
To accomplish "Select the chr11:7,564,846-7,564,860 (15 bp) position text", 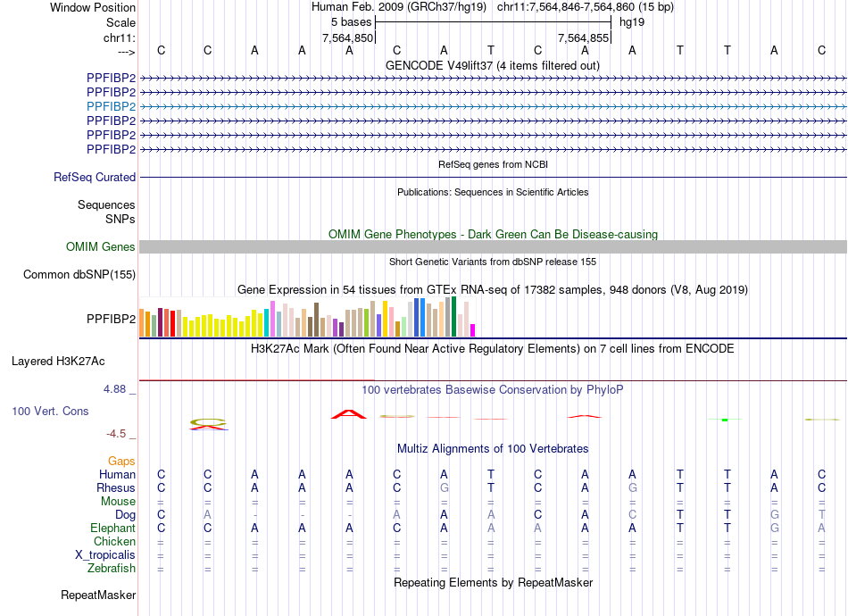I will tap(586, 7).
